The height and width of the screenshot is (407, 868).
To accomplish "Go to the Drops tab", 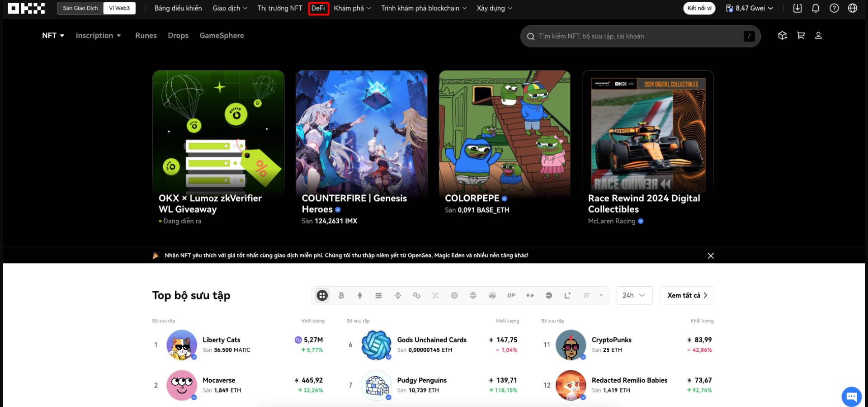I will [x=178, y=35].
